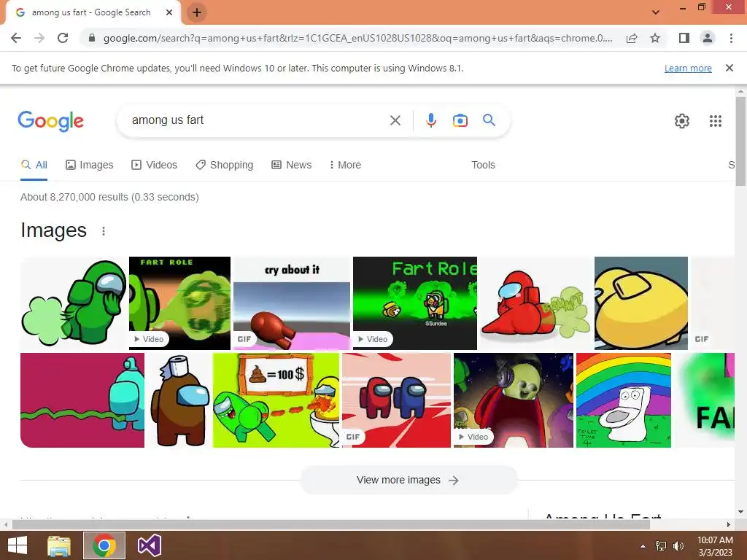Open the 'FART ROLE' video thumbnail
This screenshot has width=747, height=560.
coord(179,303)
